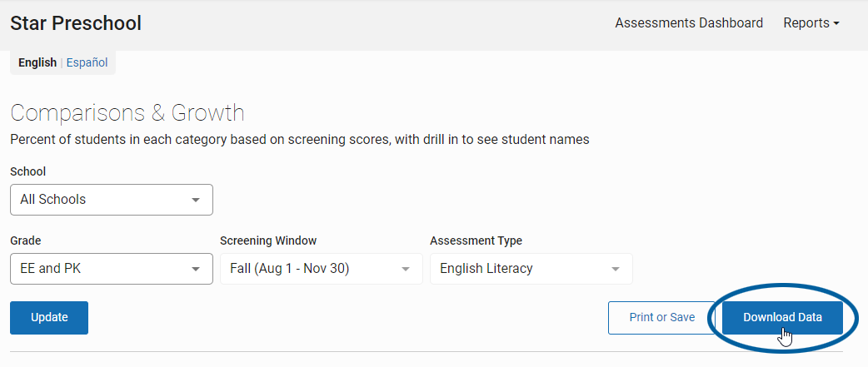Click the Update button
The width and height of the screenshot is (868, 367).
tap(49, 318)
